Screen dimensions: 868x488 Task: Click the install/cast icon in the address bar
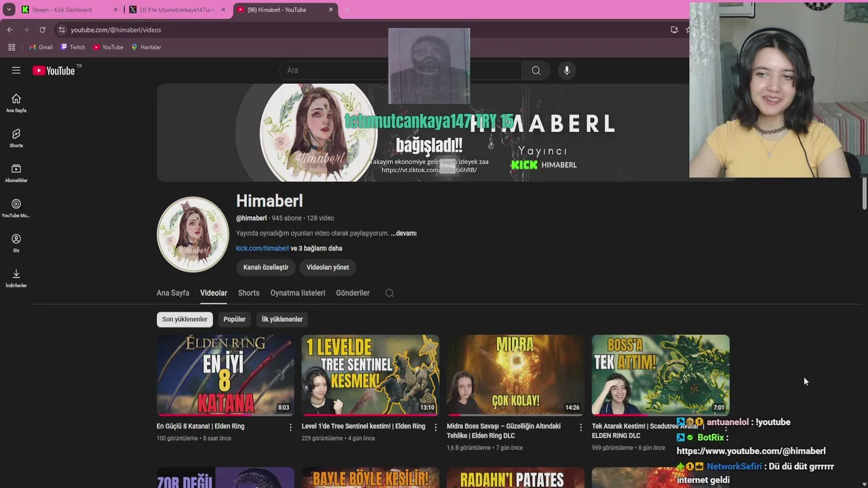tap(674, 30)
